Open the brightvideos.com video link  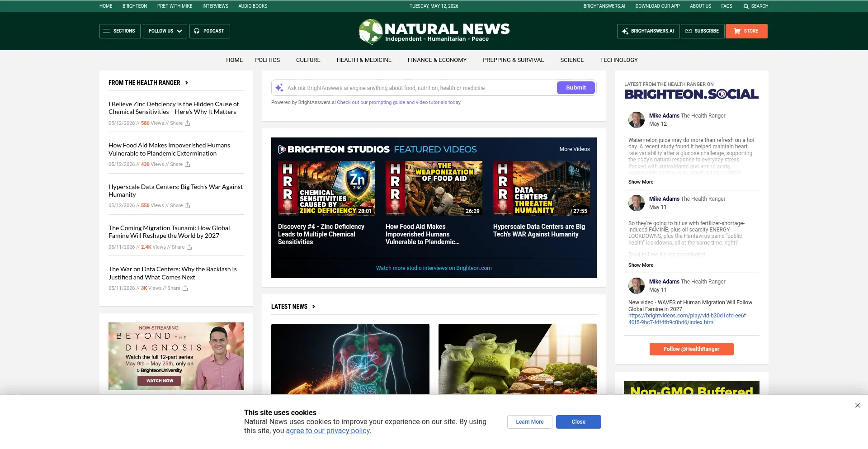[688, 319]
